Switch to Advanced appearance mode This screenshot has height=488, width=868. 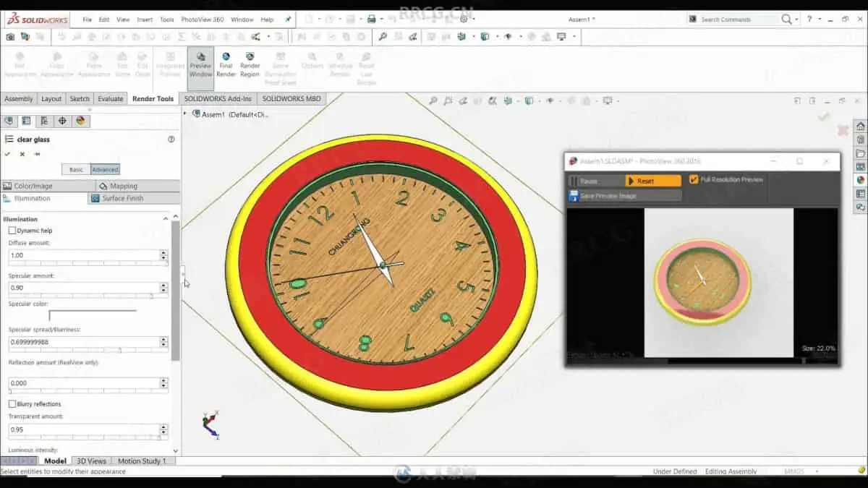click(105, 169)
